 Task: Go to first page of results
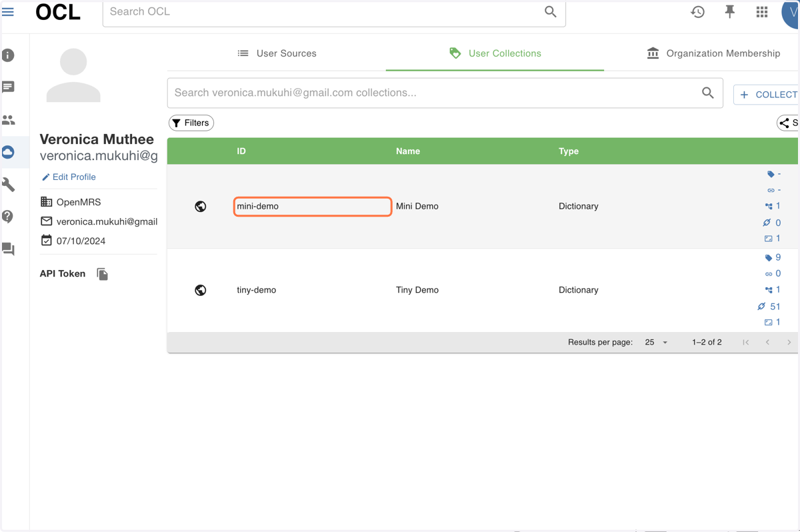746,342
